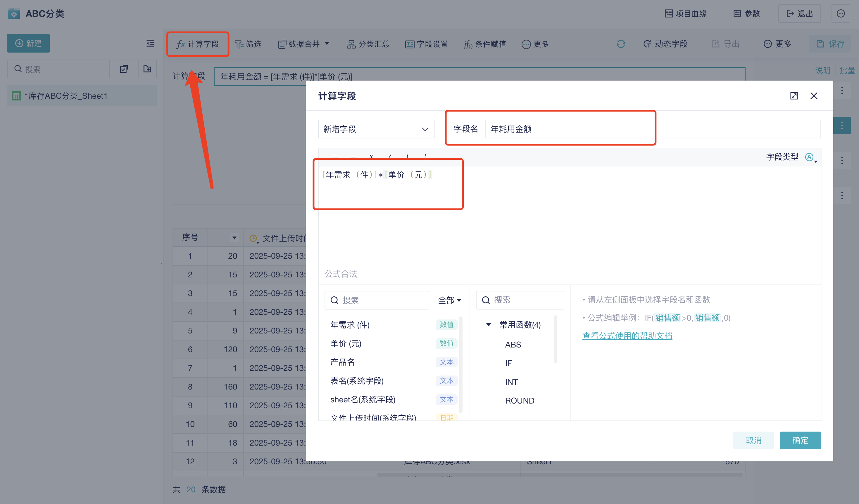The height and width of the screenshot is (504, 859).
Task: Open the 动态字段 dynamic field tool
Action: (665, 44)
